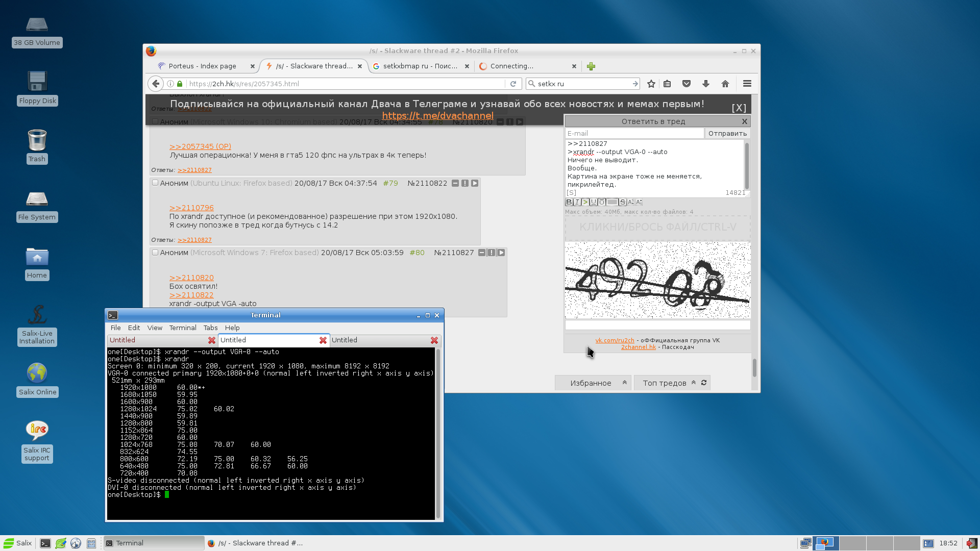Screen dimensions: 980x551
Task: Expand the Избранное panel
Action: (x=593, y=383)
